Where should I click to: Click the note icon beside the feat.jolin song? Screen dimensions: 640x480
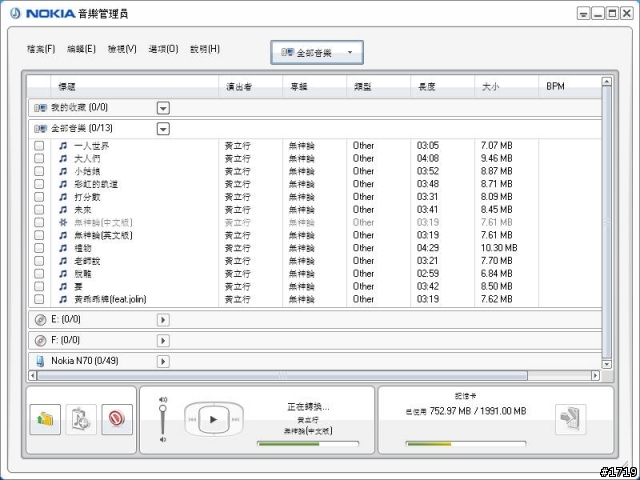coord(63,299)
